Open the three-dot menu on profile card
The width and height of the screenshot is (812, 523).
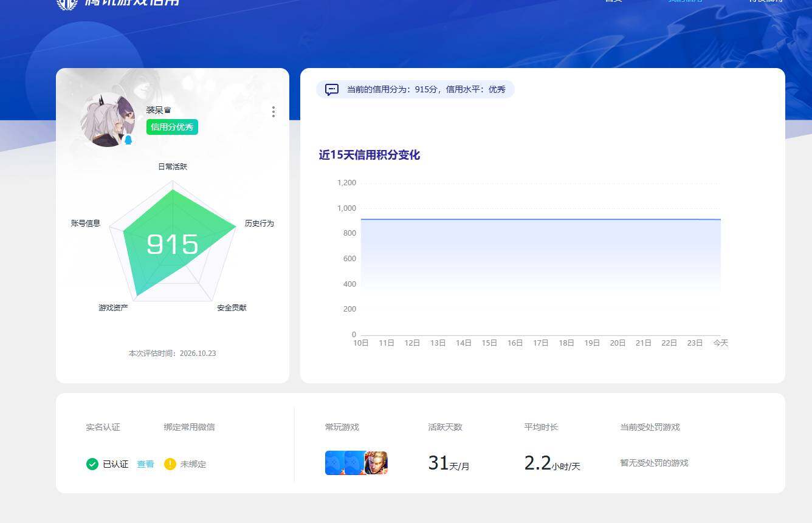(x=274, y=112)
